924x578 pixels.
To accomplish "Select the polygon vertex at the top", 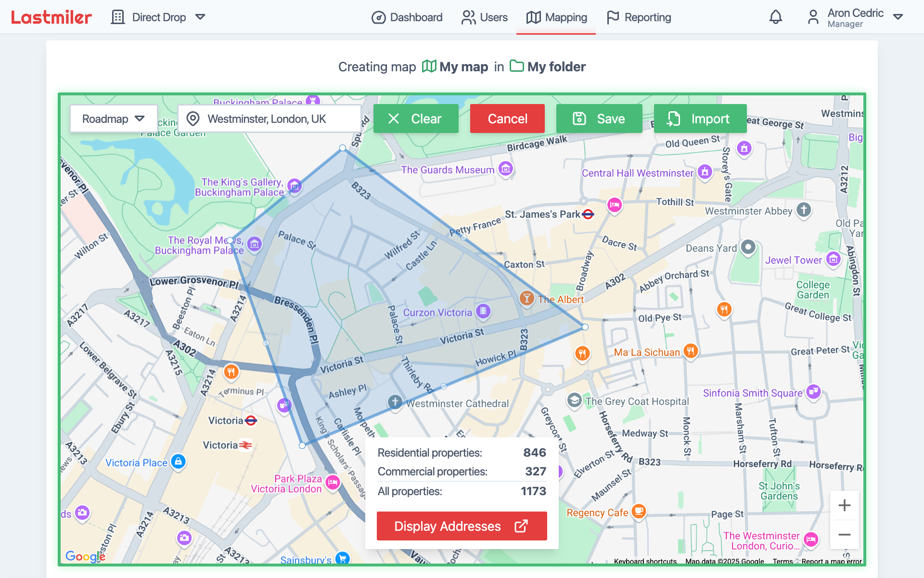I will (x=343, y=148).
